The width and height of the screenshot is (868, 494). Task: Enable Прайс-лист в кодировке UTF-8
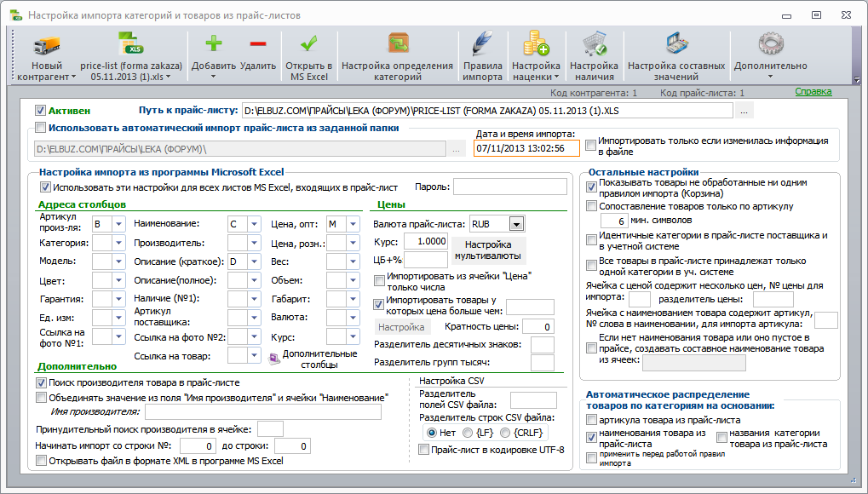pos(424,450)
